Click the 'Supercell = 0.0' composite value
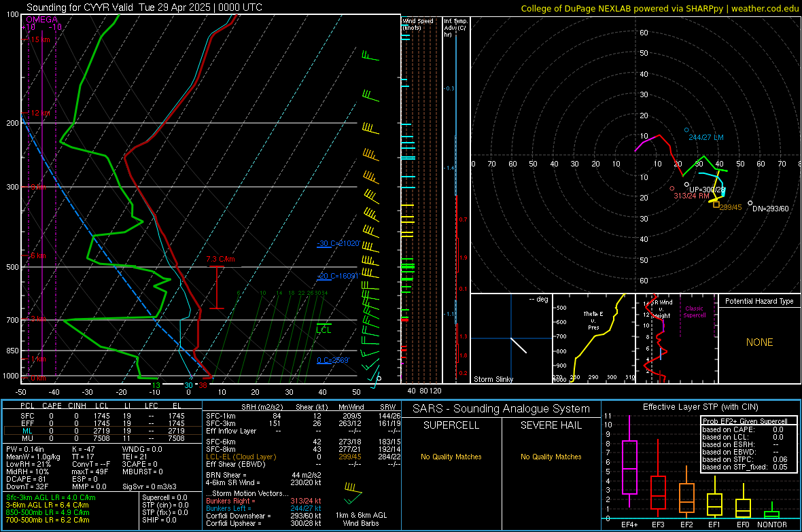802x532 pixels. (x=164, y=497)
